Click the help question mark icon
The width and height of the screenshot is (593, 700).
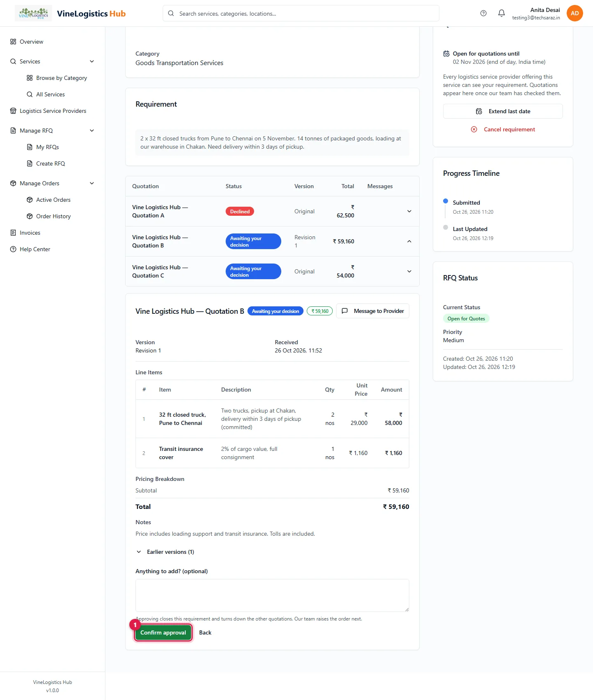coord(483,13)
